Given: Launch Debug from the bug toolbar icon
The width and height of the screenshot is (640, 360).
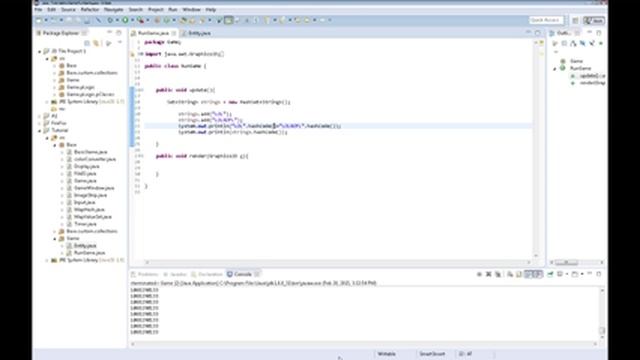Looking at the screenshot, I should pyautogui.click(x=110, y=20).
